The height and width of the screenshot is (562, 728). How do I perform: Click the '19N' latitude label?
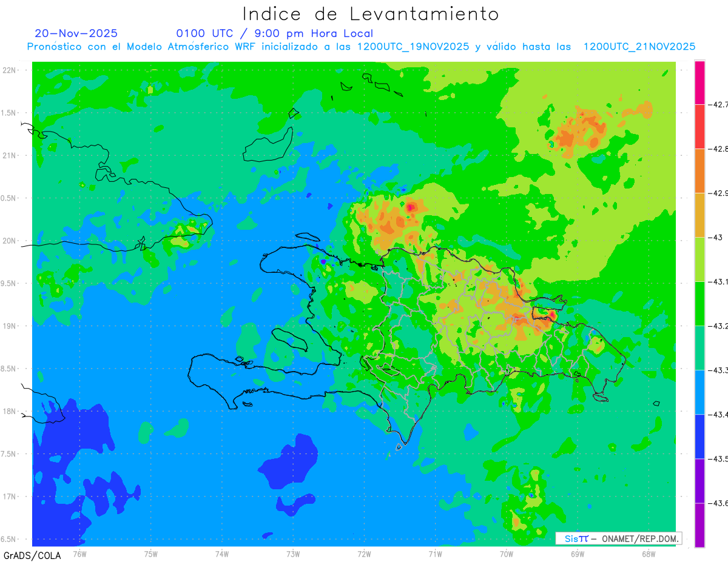(10, 326)
